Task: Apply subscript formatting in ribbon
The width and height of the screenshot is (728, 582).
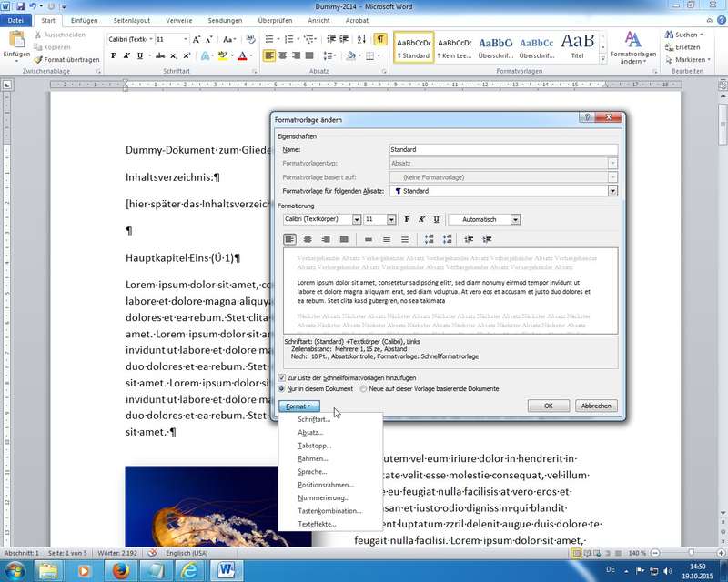Action: pyautogui.click(x=174, y=55)
